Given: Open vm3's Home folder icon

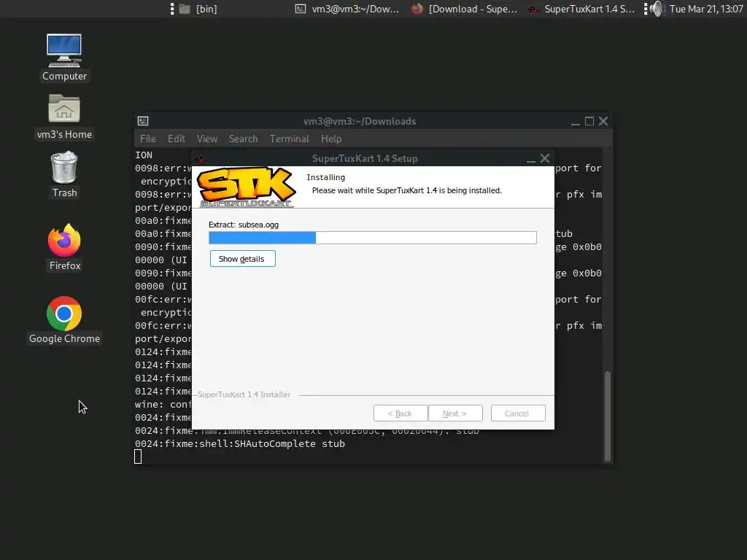Looking at the screenshot, I should pos(64,116).
